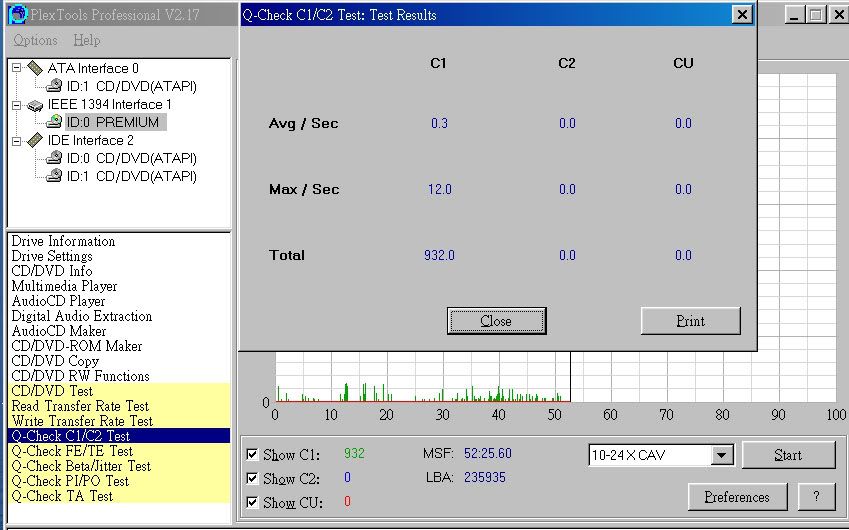Click IDE Interface 2 label
Screen dimensions: 849x530
coord(90,141)
